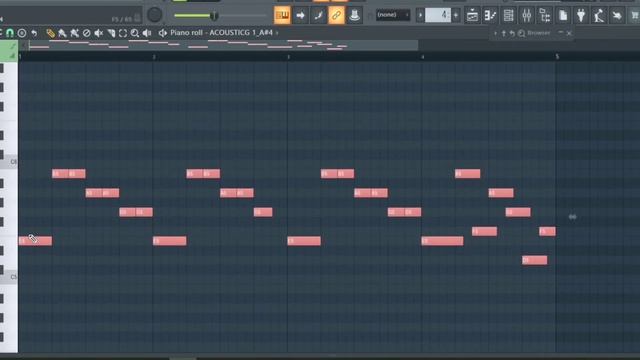The height and width of the screenshot is (360, 640).
Task: Select the Zoom magnifier tool
Action: 135,33
